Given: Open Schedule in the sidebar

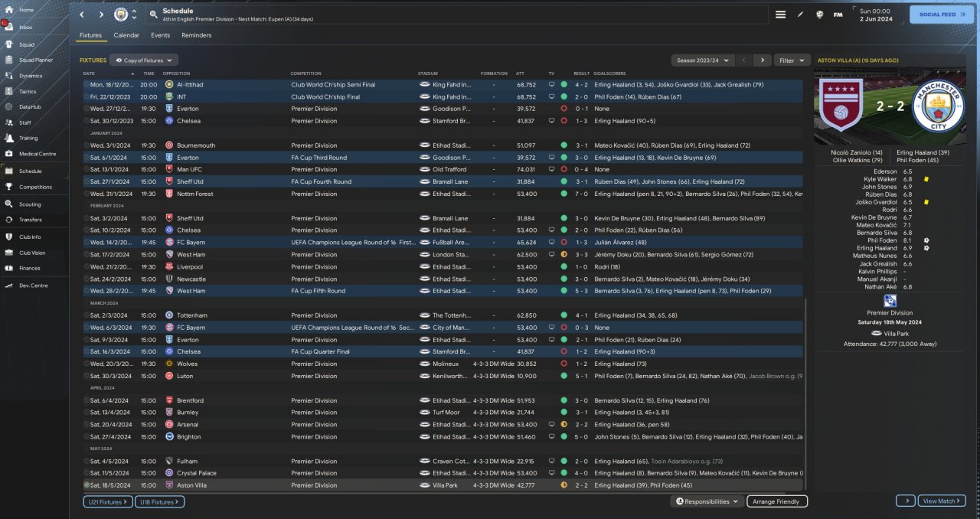Looking at the screenshot, I should coord(31,171).
